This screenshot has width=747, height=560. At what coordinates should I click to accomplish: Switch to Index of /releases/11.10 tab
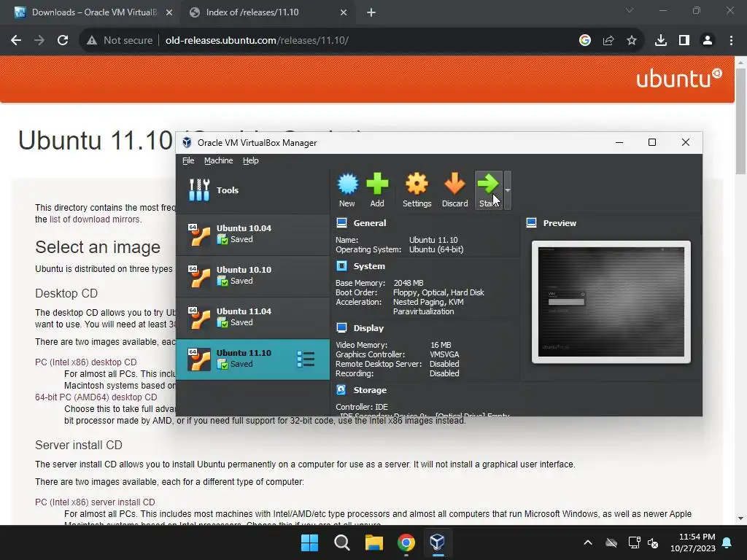[268, 12]
